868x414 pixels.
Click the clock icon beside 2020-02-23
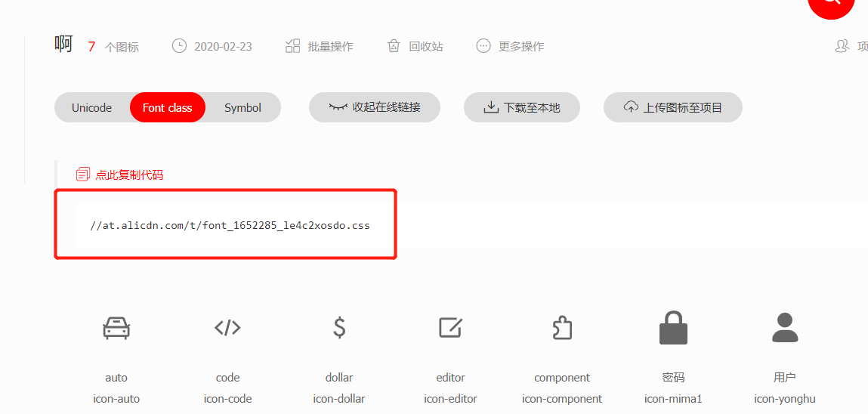(179, 46)
